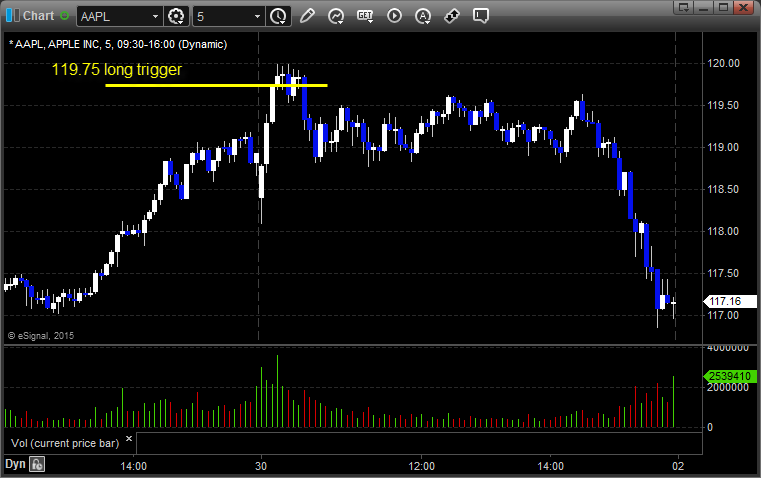Open the GET studies menu

coord(365,16)
